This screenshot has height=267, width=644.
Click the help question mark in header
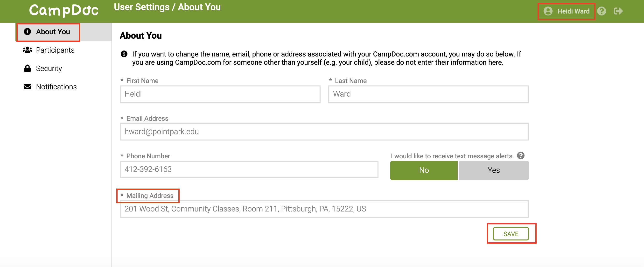tap(602, 11)
